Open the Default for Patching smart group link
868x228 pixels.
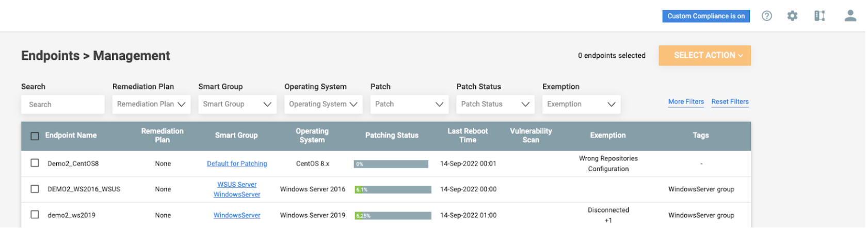pyautogui.click(x=237, y=164)
